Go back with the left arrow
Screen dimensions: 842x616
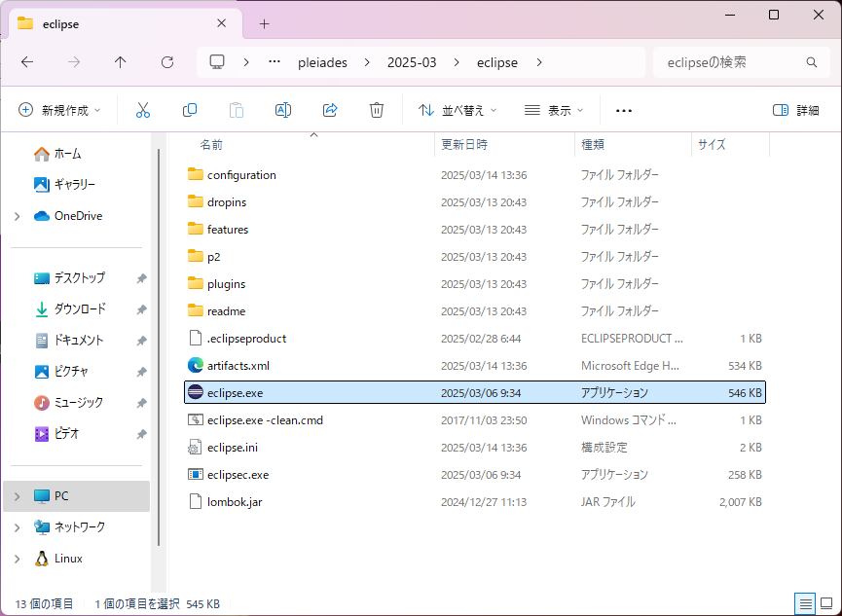coord(27,62)
